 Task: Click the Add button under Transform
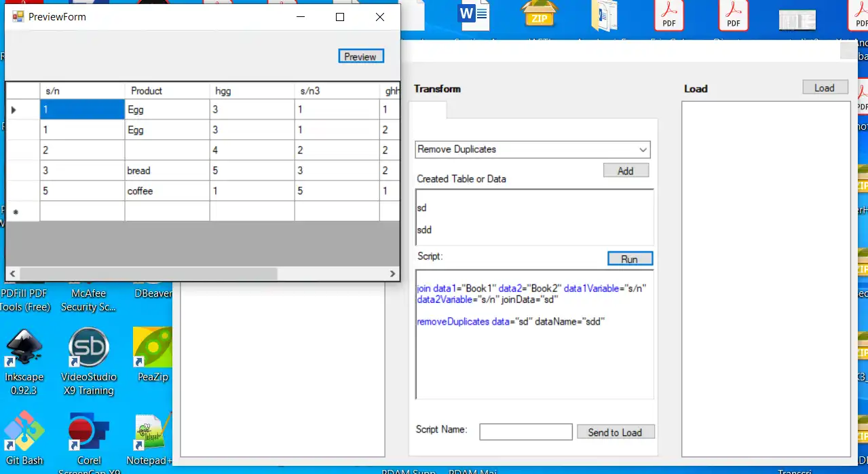[x=626, y=170]
